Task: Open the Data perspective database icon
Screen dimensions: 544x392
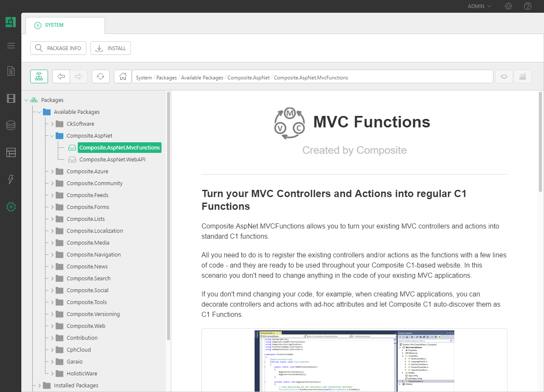Action: tap(11, 125)
